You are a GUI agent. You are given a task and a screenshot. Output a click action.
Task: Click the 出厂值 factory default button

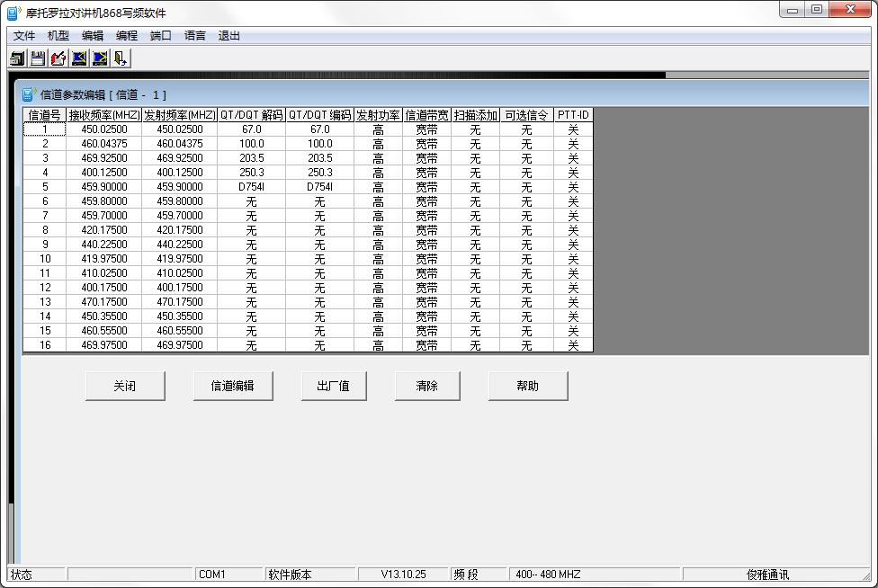click(334, 386)
